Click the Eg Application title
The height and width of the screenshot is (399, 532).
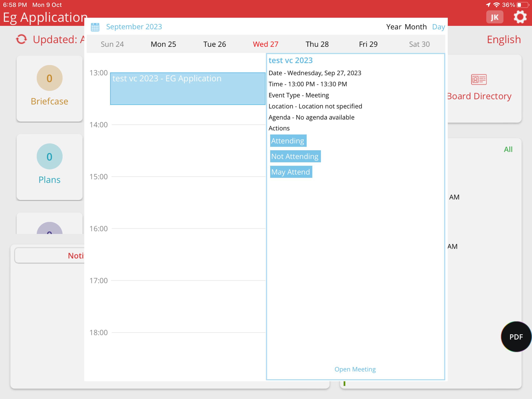coord(45,17)
